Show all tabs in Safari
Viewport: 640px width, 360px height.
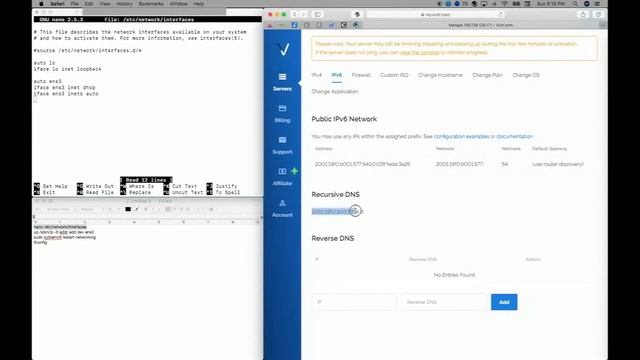pos(598,14)
